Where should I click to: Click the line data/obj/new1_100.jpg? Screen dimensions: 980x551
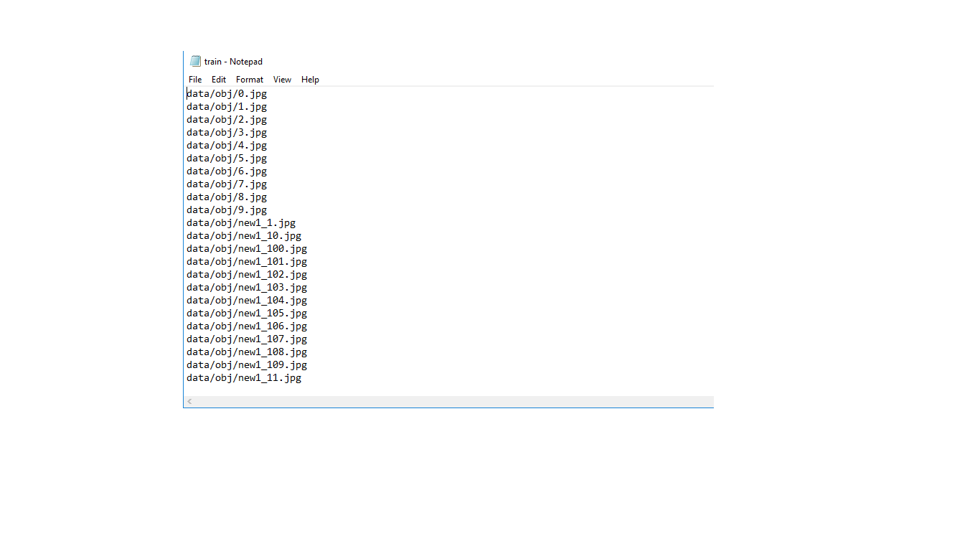[247, 249]
